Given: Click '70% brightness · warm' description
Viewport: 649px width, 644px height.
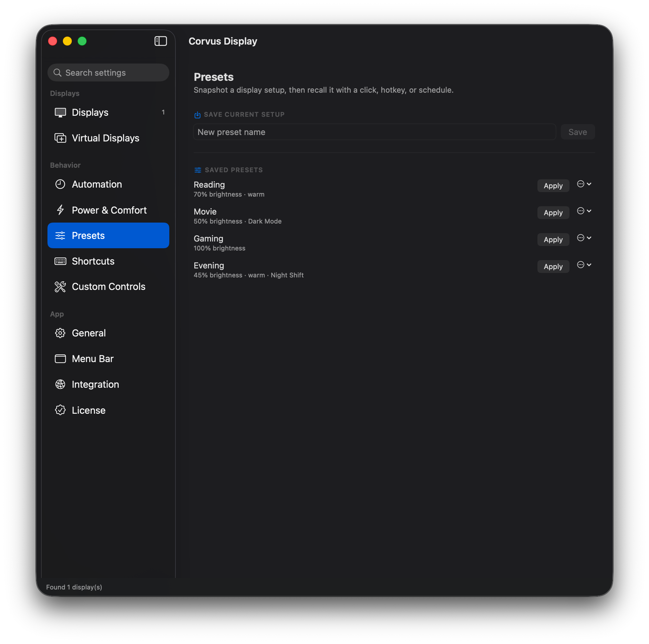Looking at the screenshot, I should [x=229, y=194].
